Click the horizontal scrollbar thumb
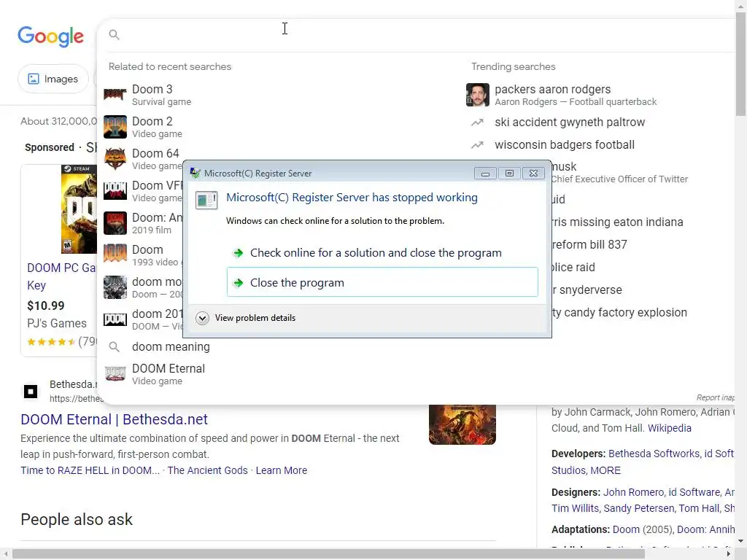The image size is (747, 560). click(328, 554)
